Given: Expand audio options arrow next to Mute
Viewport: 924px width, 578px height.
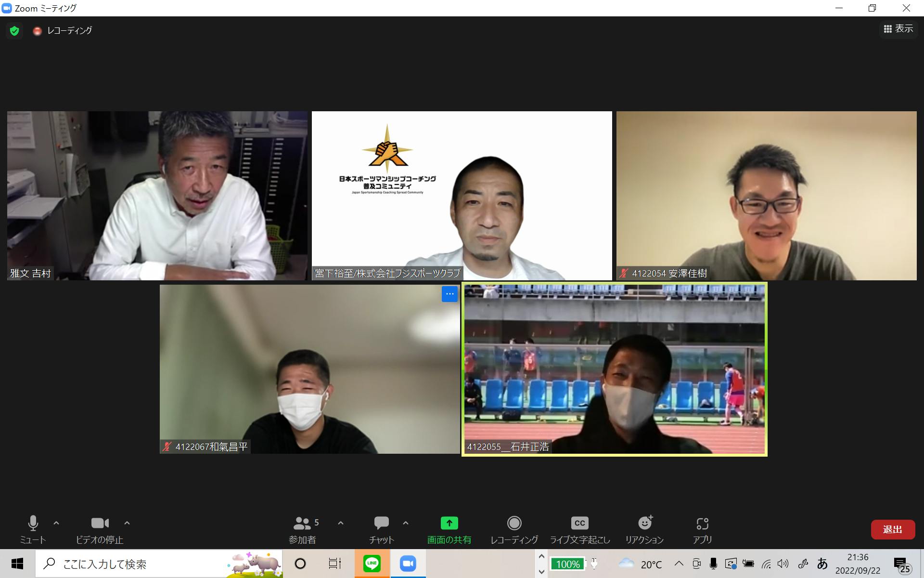Looking at the screenshot, I should (56, 523).
